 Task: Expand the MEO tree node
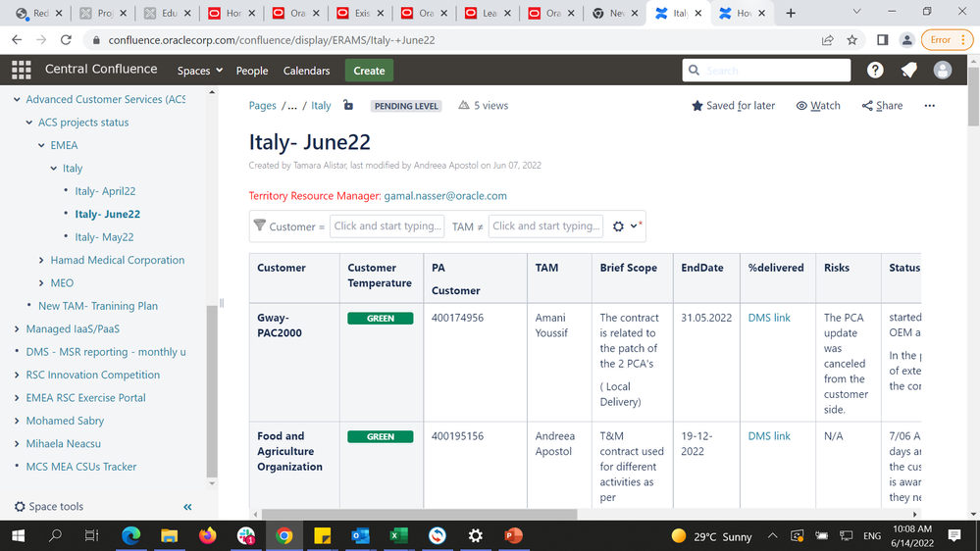click(x=41, y=283)
